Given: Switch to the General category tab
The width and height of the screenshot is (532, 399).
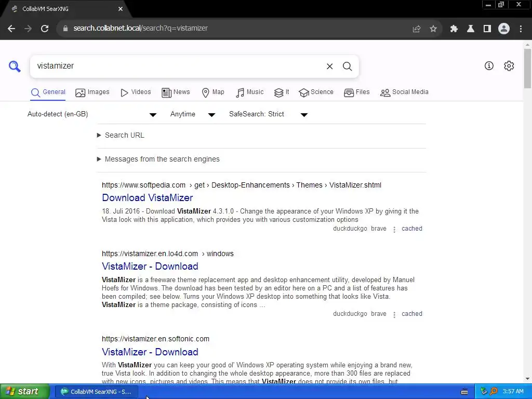Looking at the screenshot, I should (48, 92).
